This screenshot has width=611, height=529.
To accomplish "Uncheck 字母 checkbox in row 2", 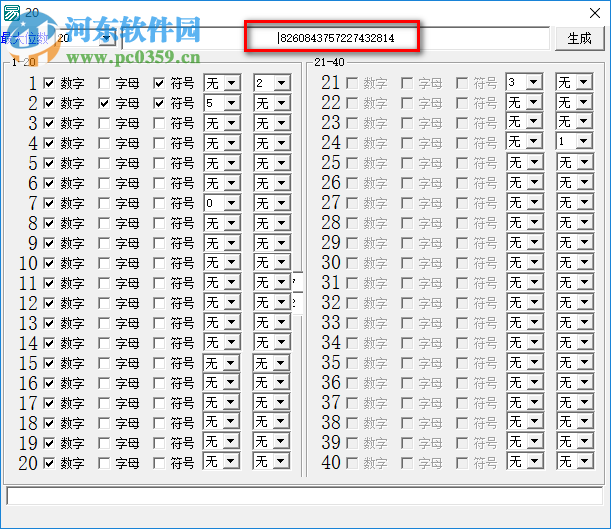I will (x=104, y=103).
